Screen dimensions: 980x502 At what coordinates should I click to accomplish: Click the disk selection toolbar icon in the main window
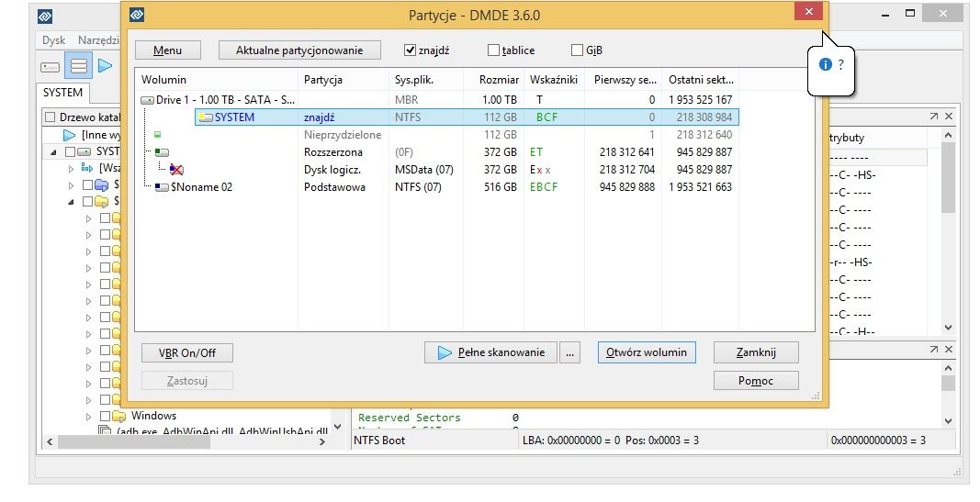[x=50, y=66]
